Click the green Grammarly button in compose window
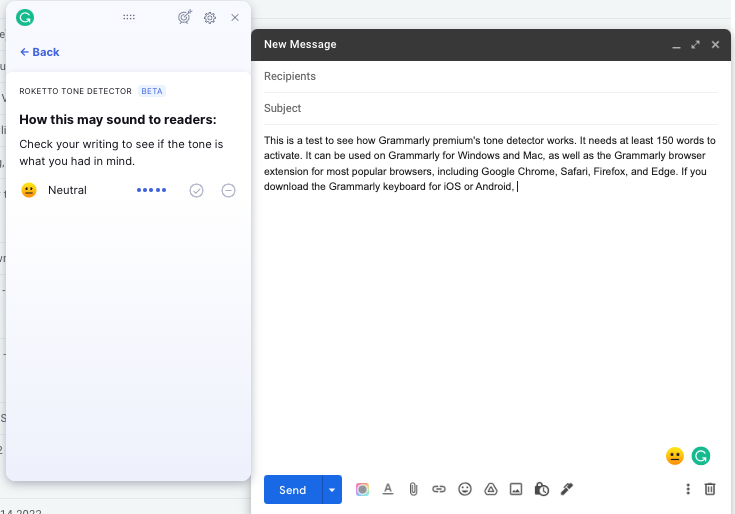 701,456
